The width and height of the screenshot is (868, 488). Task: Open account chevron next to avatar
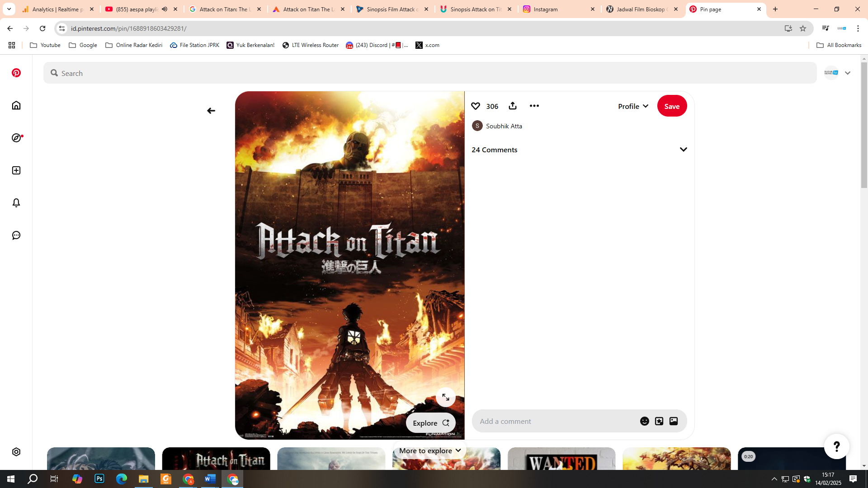[848, 73]
